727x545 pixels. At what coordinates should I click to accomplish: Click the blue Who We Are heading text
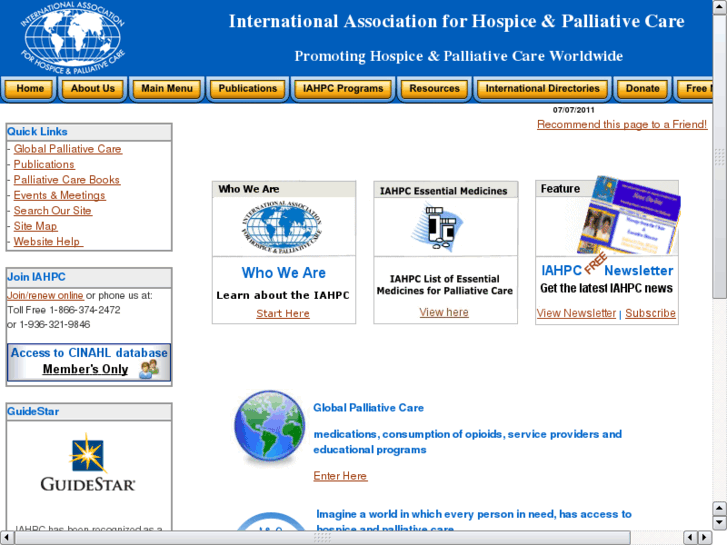coord(284,273)
